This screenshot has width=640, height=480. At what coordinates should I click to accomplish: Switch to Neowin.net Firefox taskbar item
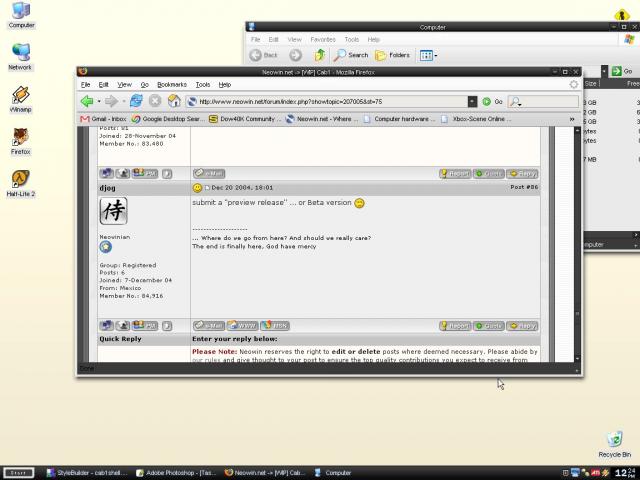coord(265,473)
